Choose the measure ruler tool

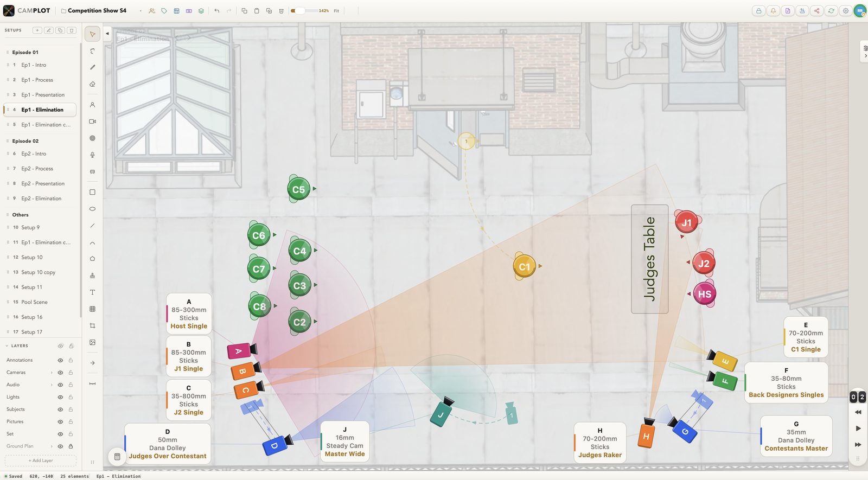[x=92, y=384]
